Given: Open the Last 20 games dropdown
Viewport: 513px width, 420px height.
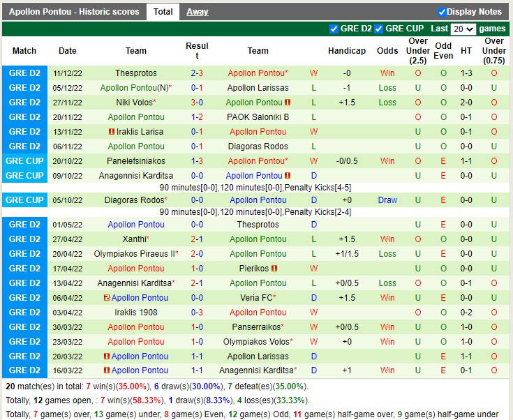Looking at the screenshot, I should [x=463, y=29].
